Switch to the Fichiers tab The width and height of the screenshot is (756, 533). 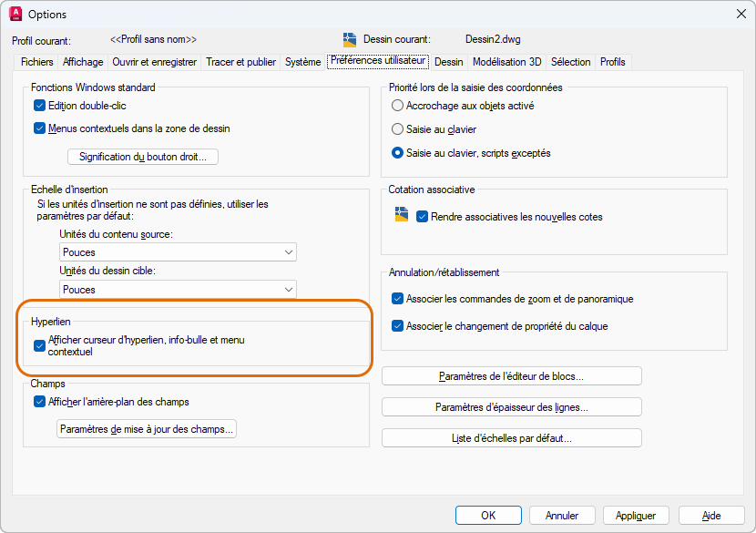[37, 62]
